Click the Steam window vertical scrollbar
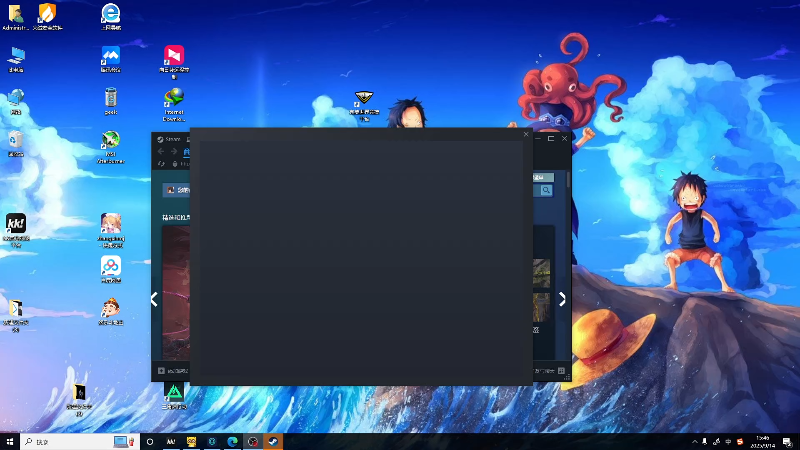This screenshot has height=450, width=800. (568, 180)
